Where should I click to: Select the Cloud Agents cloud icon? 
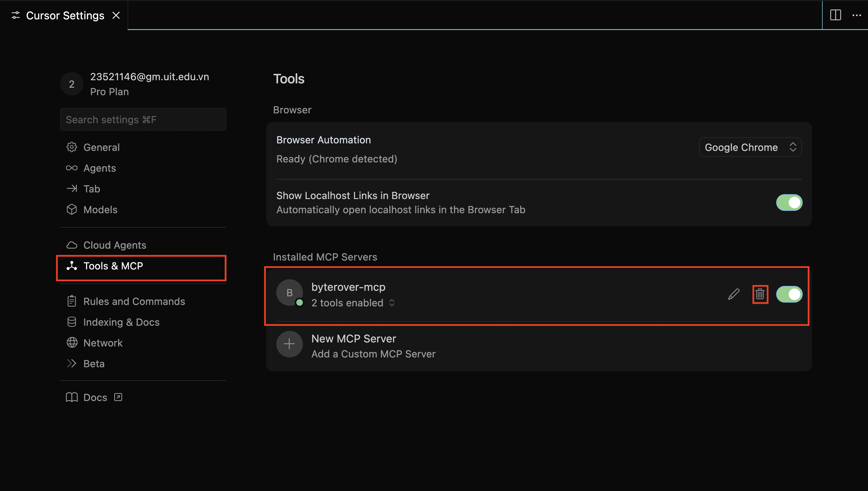click(x=72, y=245)
